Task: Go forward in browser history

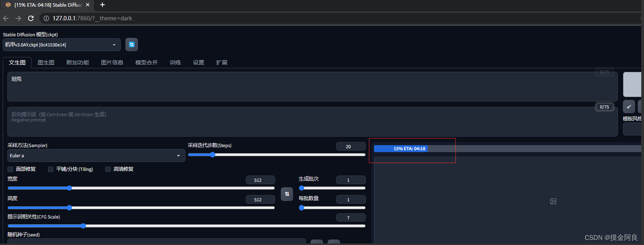Action: point(18,18)
